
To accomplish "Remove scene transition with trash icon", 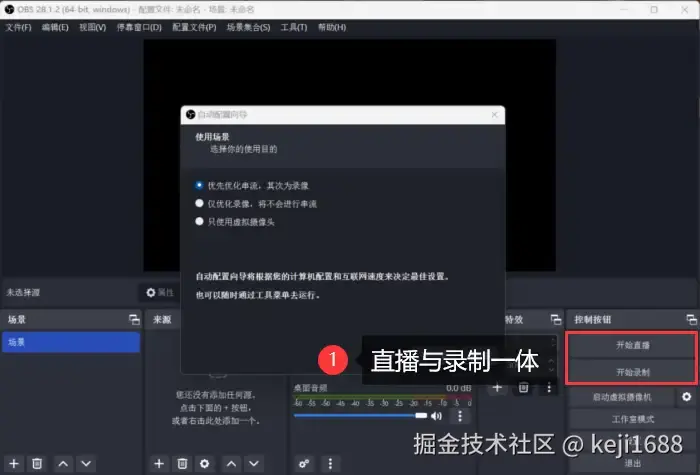I will [x=523, y=388].
